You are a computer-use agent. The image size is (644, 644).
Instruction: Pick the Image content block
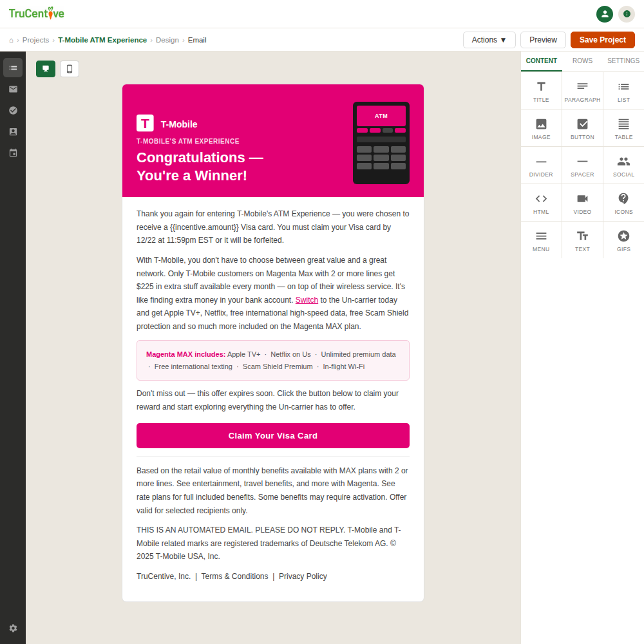pyautogui.click(x=541, y=128)
